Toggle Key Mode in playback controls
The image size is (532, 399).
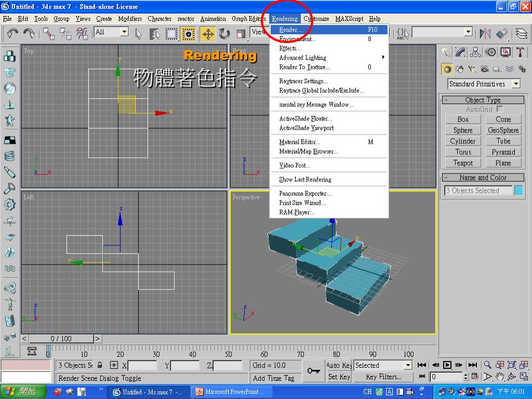coord(422,376)
